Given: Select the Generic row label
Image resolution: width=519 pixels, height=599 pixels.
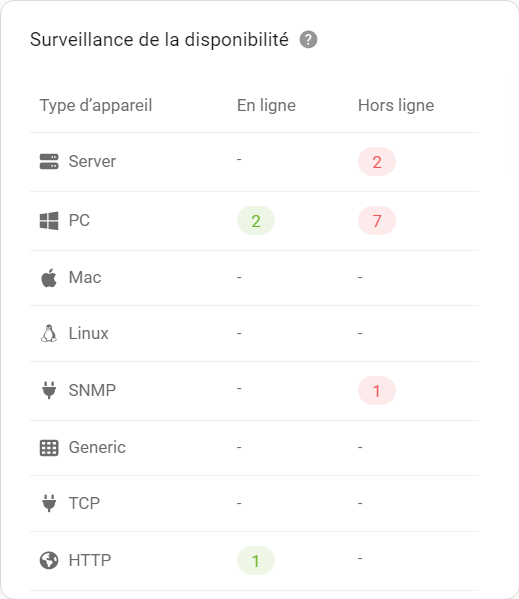Looking at the screenshot, I should 97,447.
